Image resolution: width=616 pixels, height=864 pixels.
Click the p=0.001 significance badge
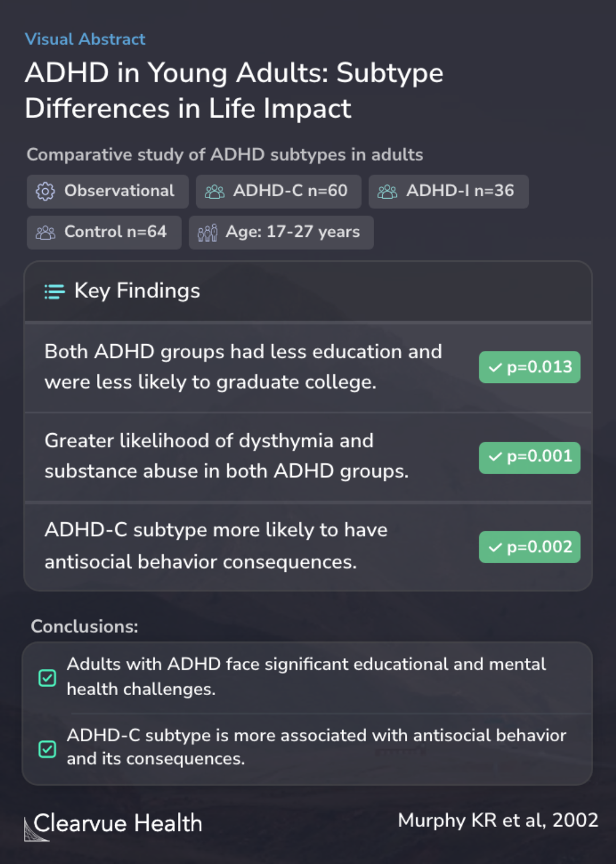[x=529, y=458]
